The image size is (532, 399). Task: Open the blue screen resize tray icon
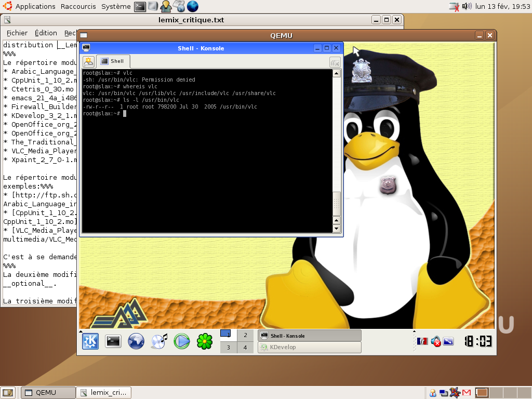coord(448,341)
